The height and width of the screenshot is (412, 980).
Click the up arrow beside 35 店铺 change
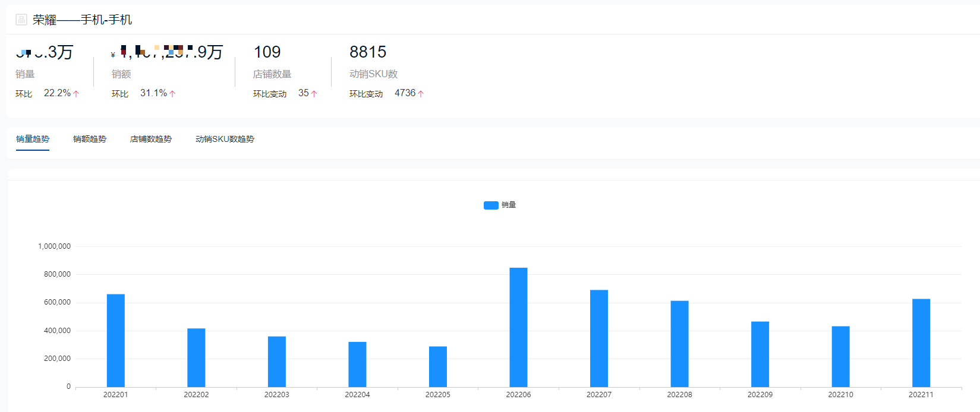coord(314,94)
